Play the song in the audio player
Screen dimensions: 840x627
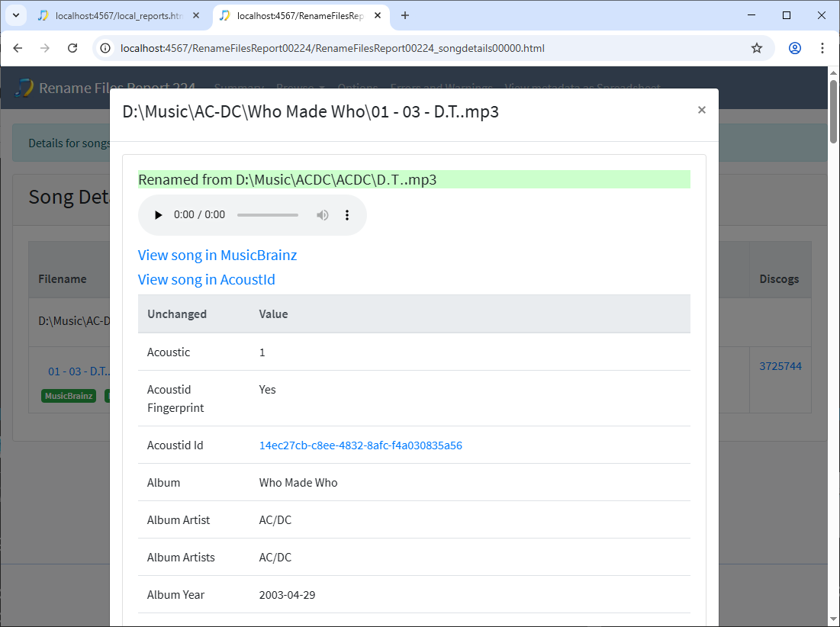(x=158, y=215)
